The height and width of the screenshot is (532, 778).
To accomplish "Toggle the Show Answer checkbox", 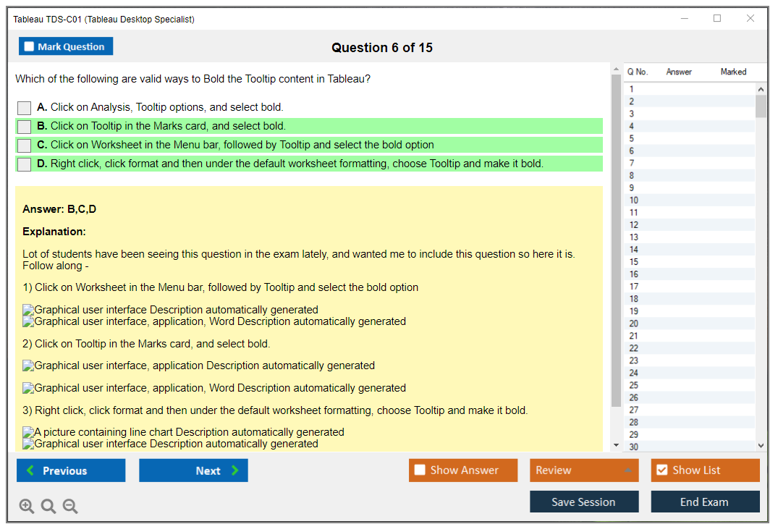I will point(420,470).
